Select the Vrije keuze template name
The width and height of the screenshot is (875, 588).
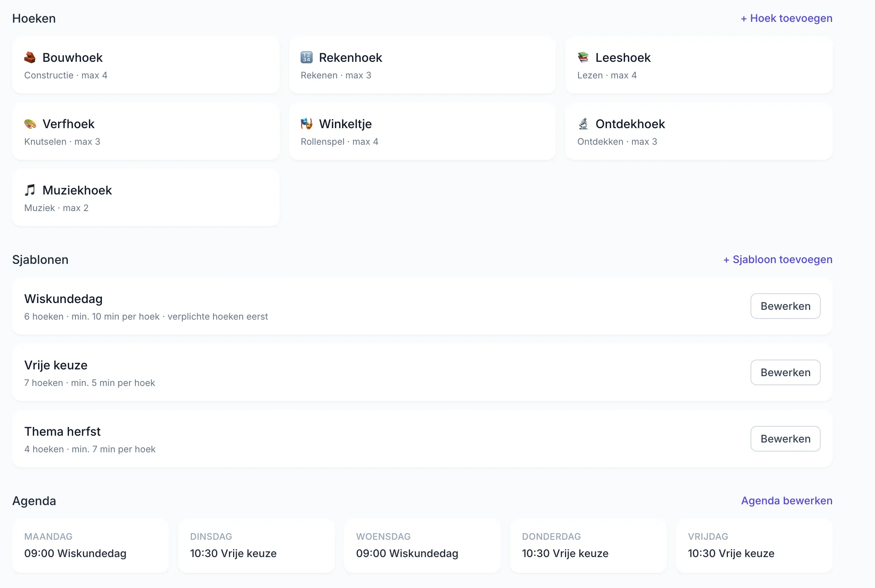[x=56, y=365]
